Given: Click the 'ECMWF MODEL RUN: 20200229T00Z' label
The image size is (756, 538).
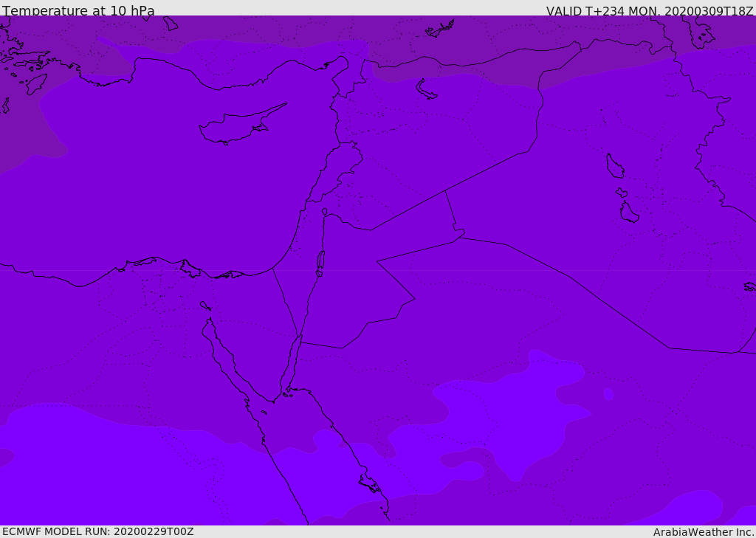Looking at the screenshot, I should coord(98,531).
